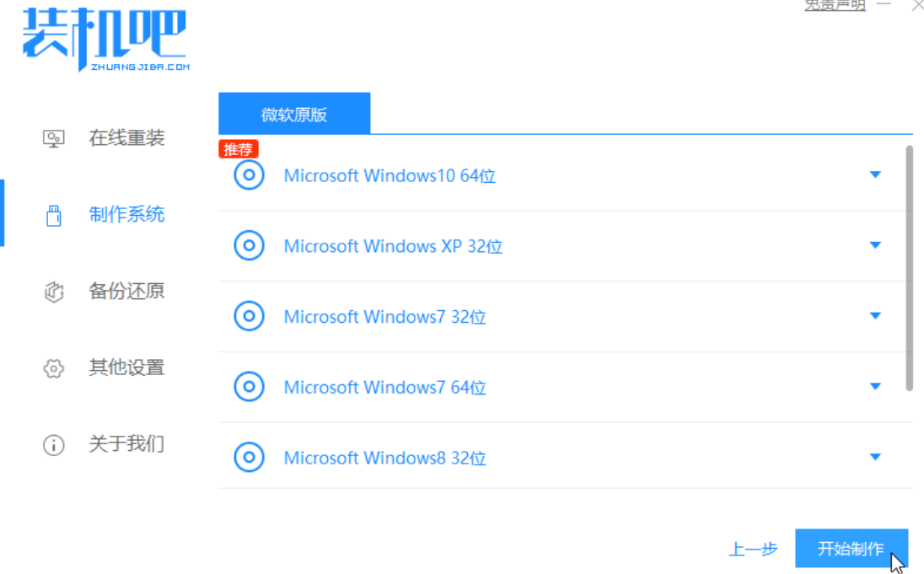924x574 pixels.
Task: Open the 免责声明 link
Action: pos(835,5)
